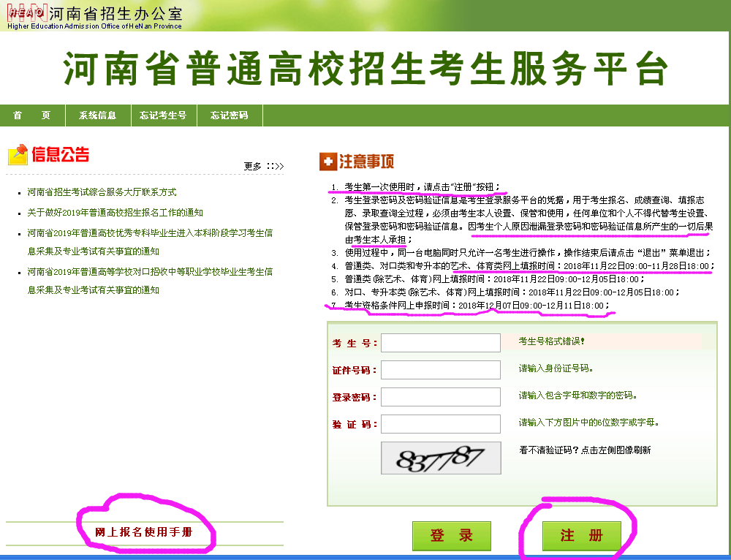Select the 验证码 input box

click(x=441, y=424)
